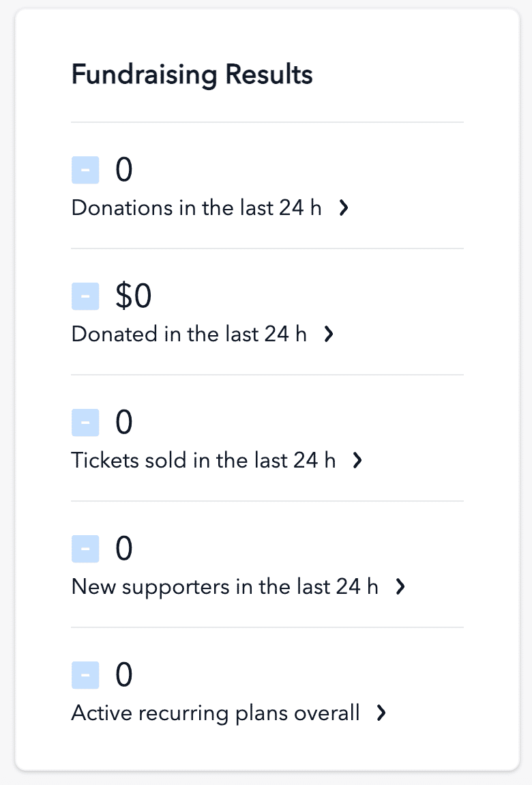Click the 0 count above Active recurring plans
The height and width of the screenshot is (785, 532).
tap(123, 675)
